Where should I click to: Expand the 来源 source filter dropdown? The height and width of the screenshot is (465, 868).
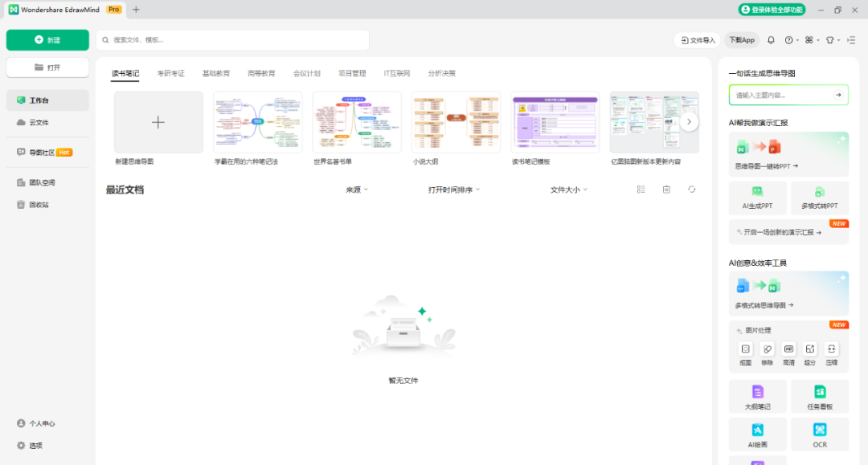point(357,190)
